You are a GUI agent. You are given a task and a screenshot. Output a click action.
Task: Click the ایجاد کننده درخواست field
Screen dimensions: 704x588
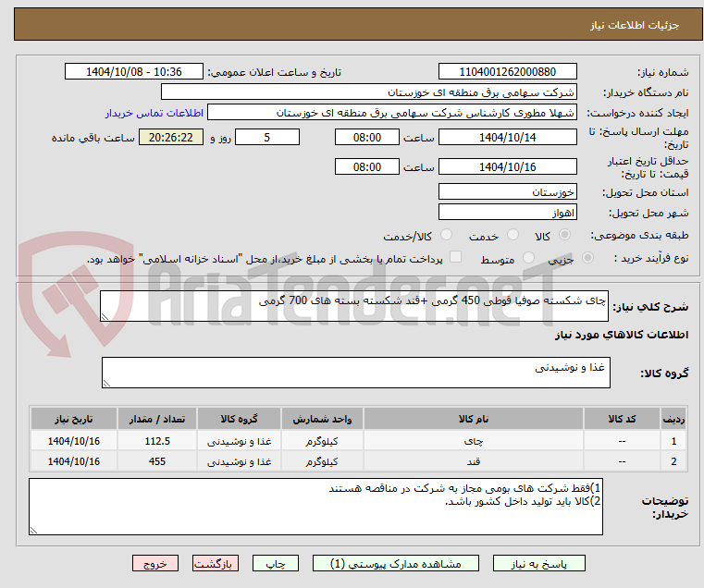coord(392,112)
